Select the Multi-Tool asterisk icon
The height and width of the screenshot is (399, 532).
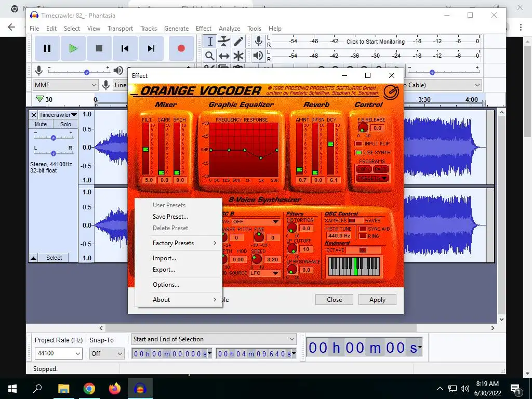238,56
